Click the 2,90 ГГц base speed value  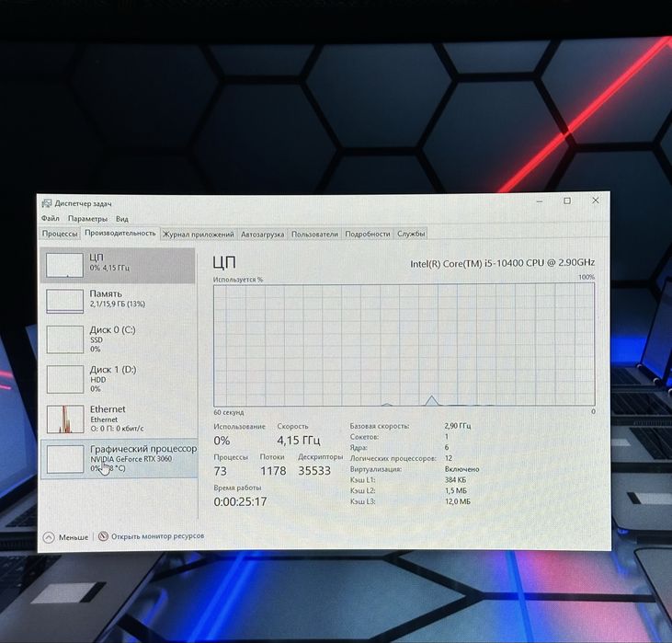pyautogui.click(x=457, y=426)
